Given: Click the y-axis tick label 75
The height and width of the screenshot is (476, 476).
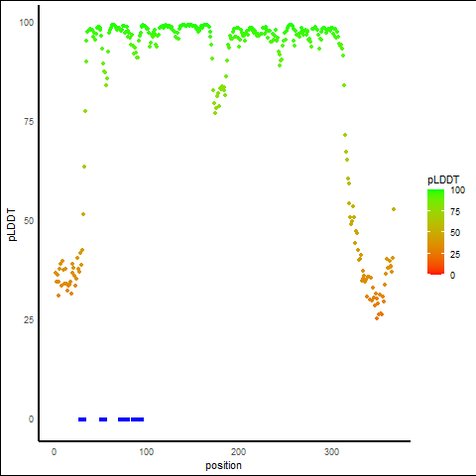Looking at the screenshot, I should [x=29, y=122].
